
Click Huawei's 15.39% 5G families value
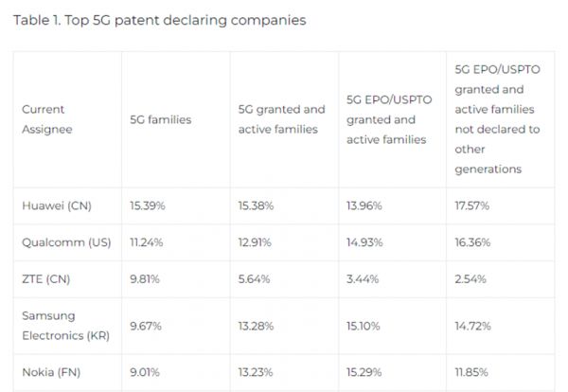(x=149, y=205)
